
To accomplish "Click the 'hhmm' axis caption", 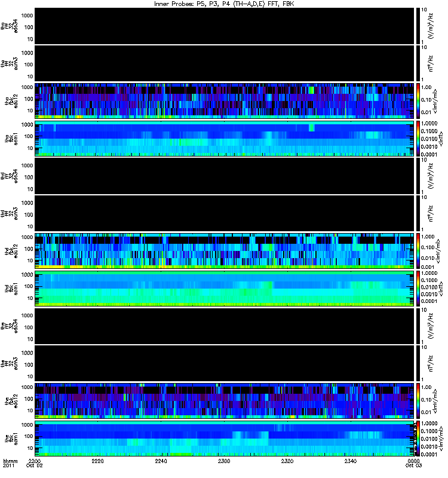I will (x=10, y=461).
